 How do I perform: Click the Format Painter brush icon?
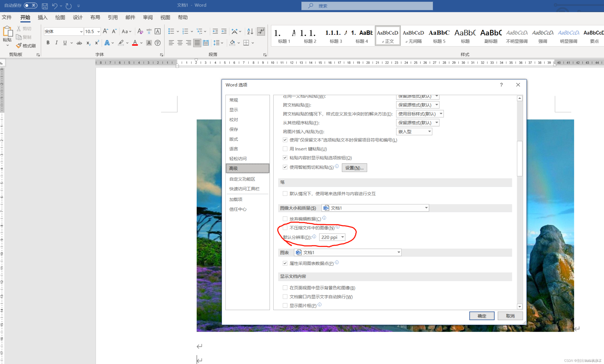[19, 46]
